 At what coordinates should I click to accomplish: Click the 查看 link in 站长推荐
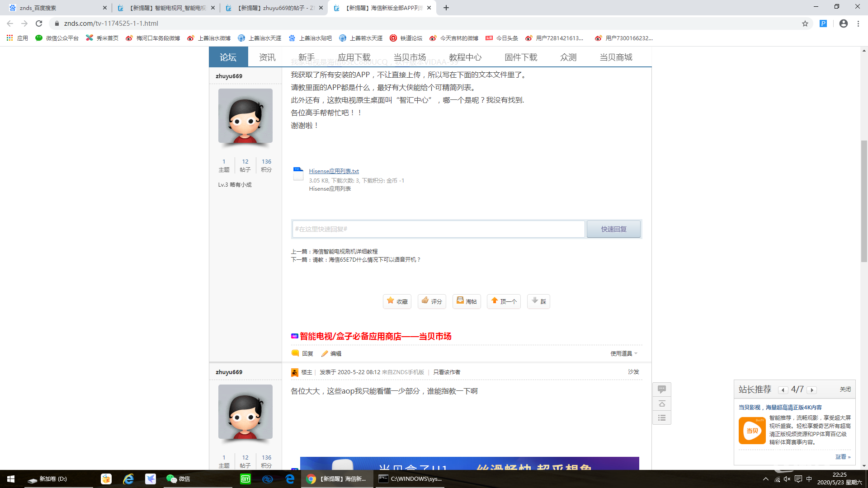point(843,457)
